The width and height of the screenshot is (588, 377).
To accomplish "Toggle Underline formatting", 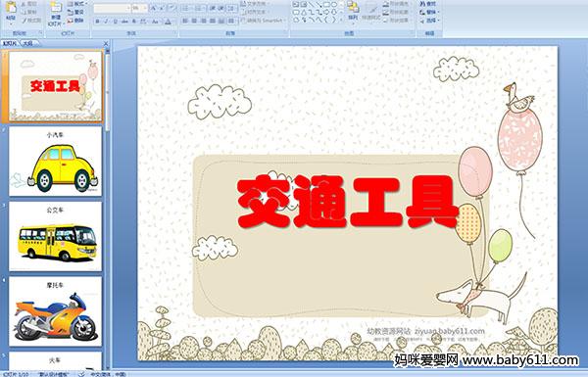I will click(x=115, y=22).
